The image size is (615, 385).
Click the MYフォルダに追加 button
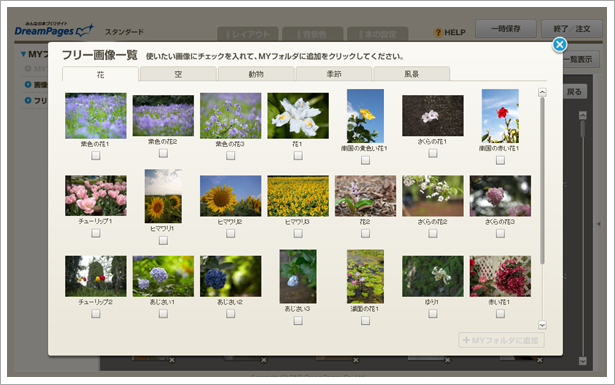coord(501,340)
